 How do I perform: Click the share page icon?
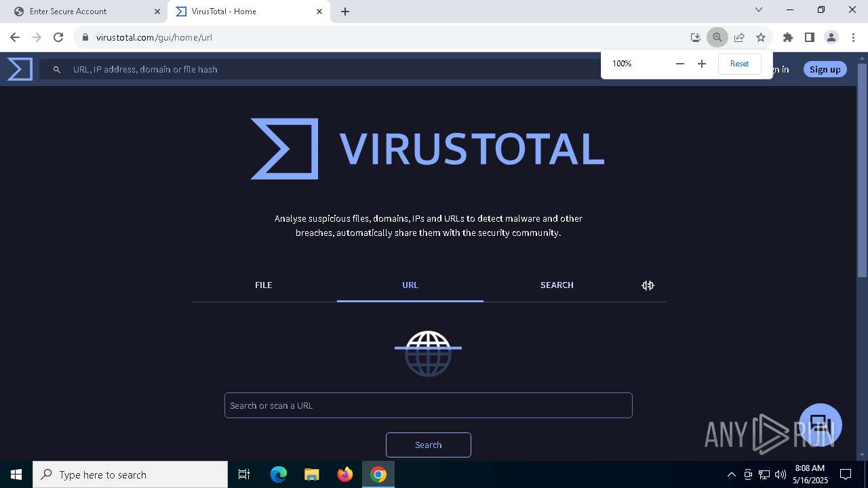tap(739, 37)
